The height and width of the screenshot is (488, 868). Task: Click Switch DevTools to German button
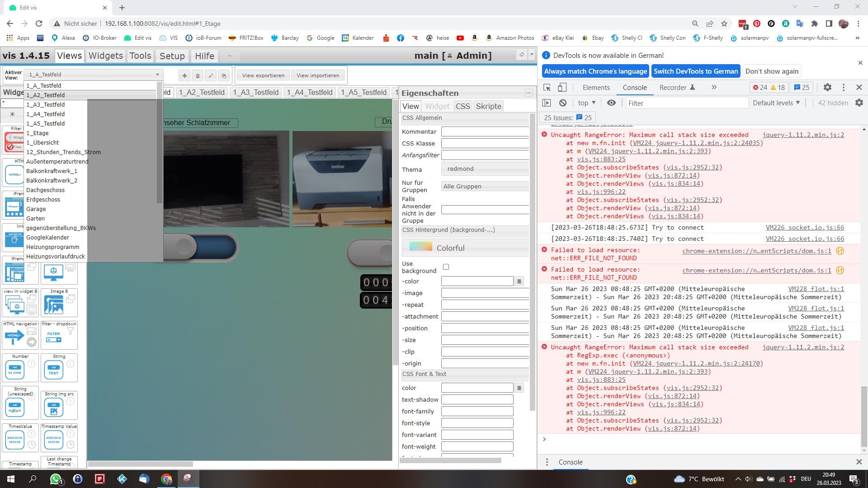click(695, 71)
